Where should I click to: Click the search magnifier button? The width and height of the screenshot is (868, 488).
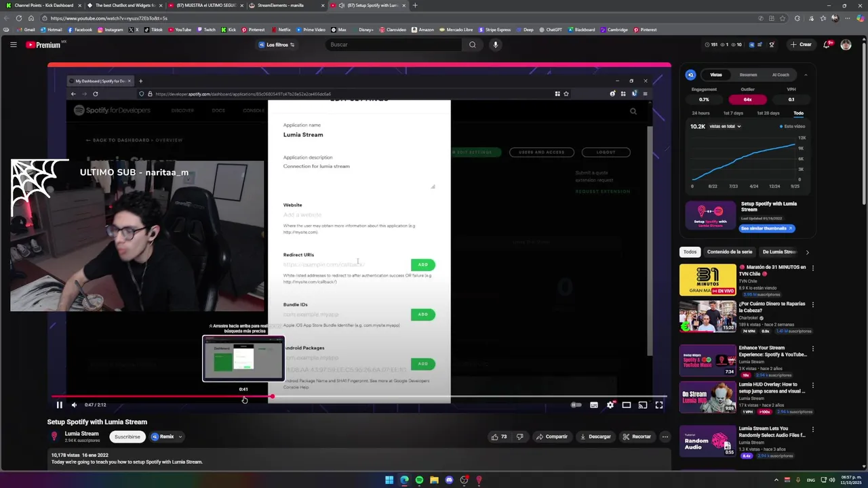pos(473,45)
